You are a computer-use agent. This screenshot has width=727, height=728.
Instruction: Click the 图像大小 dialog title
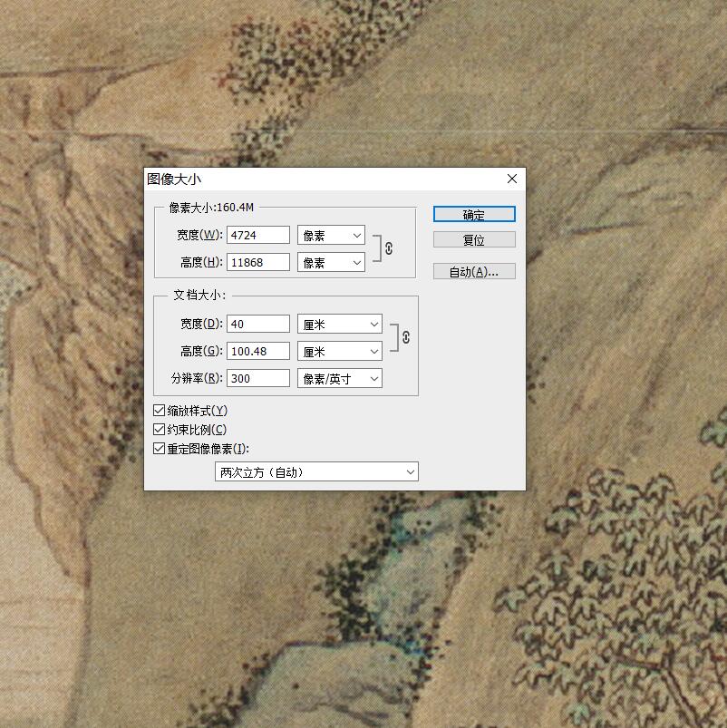[174, 179]
